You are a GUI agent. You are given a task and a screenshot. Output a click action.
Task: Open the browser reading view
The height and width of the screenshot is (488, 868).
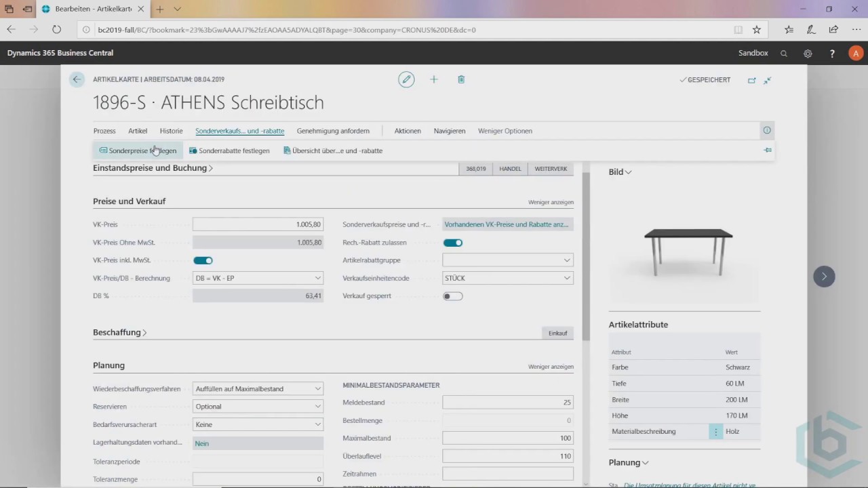pos(738,30)
